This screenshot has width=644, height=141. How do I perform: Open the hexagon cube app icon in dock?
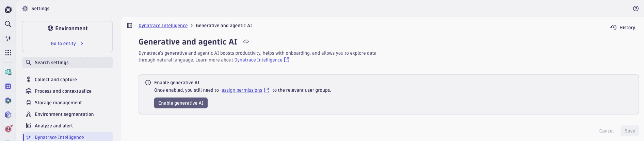8,101
